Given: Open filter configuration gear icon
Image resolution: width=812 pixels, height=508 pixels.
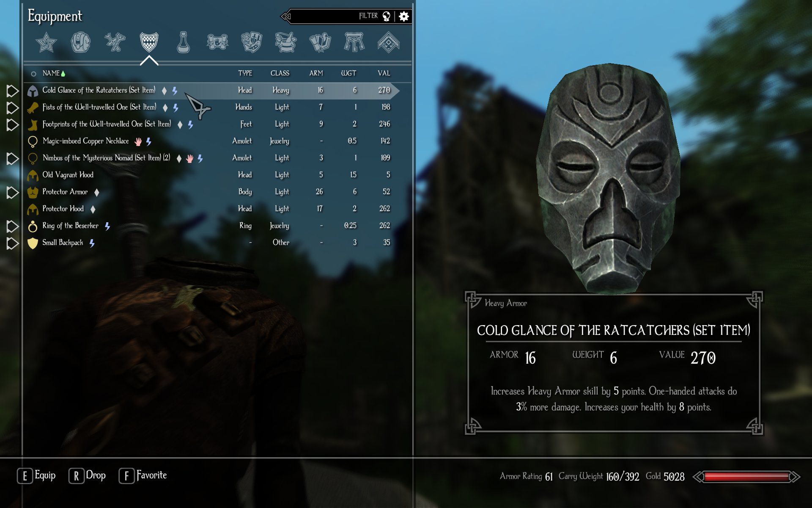Looking at the screenshot, I should click(x=404, y=17).
